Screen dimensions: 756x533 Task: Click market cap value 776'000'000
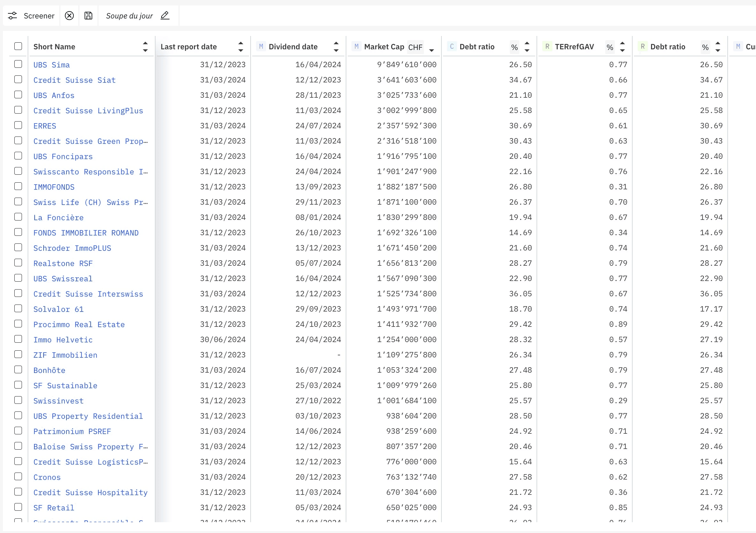[412, 461]
